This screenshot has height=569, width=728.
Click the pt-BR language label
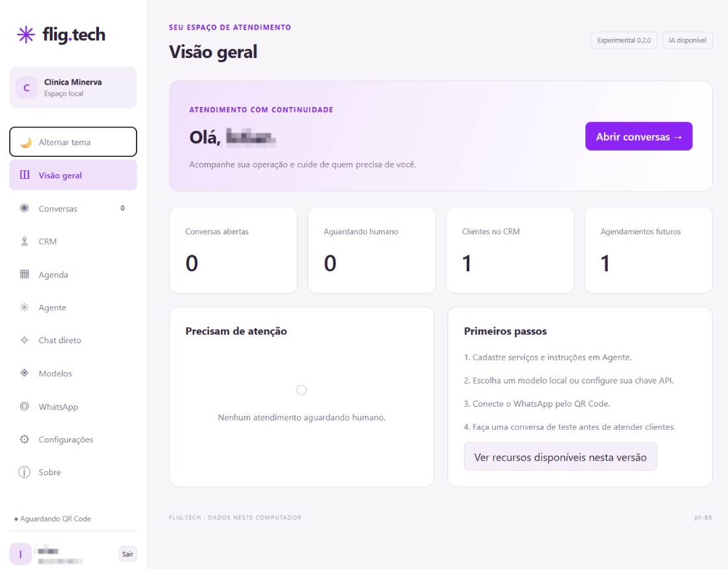(x=703, y=518)
